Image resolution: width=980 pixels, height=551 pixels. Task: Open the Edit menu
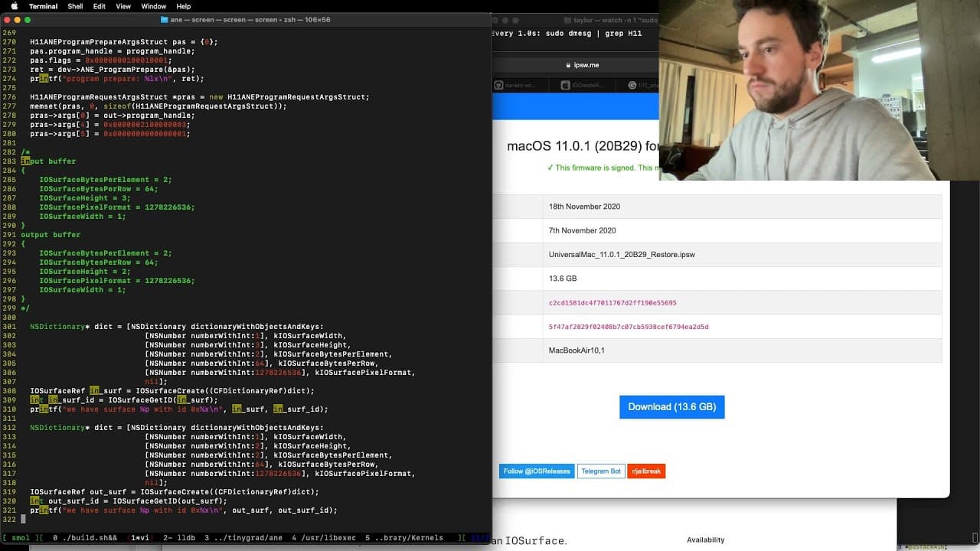[100, 6]
